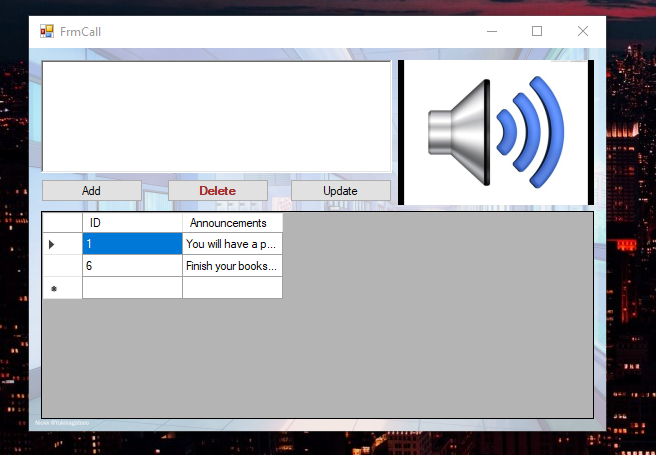Select the cell with ID 1
This screenshot has width=656, height=455.
click(x=132, y=244)
